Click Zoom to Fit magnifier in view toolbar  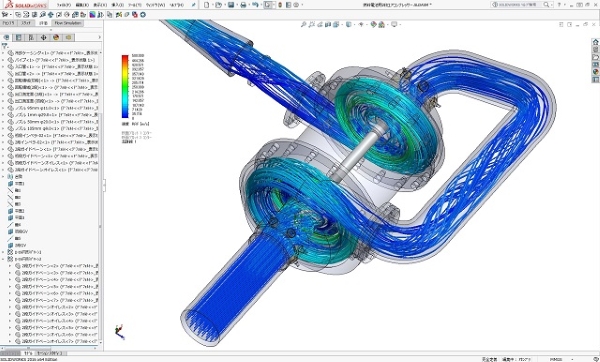[303, 24]
